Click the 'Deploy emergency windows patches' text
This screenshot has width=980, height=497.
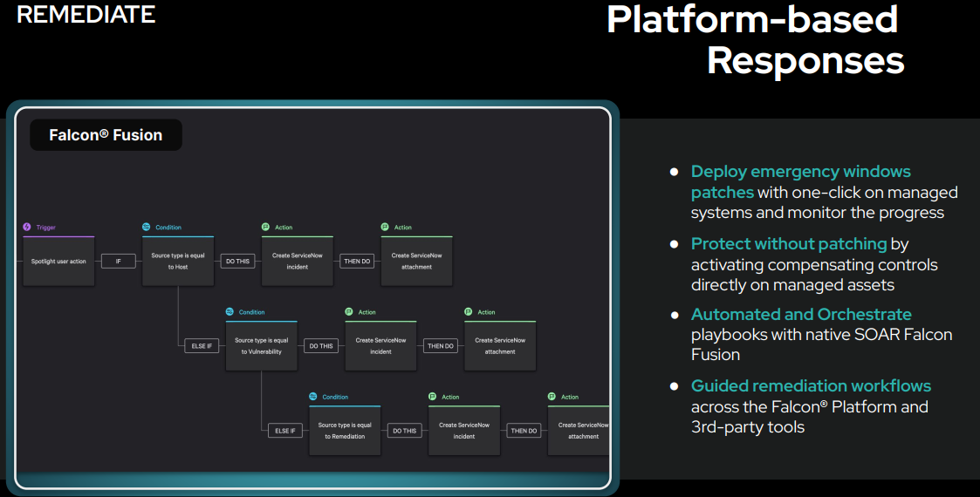coord(800,181)
